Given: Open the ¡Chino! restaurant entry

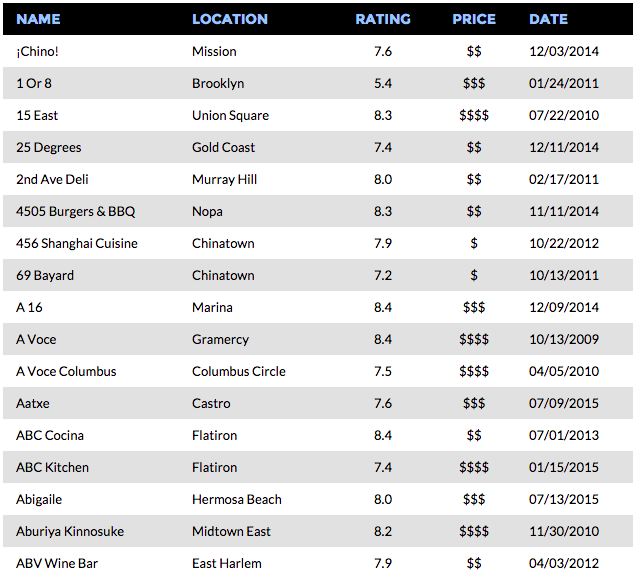Looking at the screenshot, I should (x=37, y=52).
